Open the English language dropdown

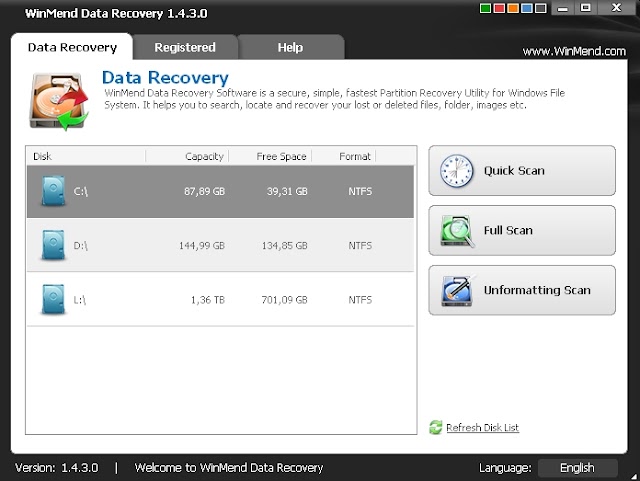[578, 468]
